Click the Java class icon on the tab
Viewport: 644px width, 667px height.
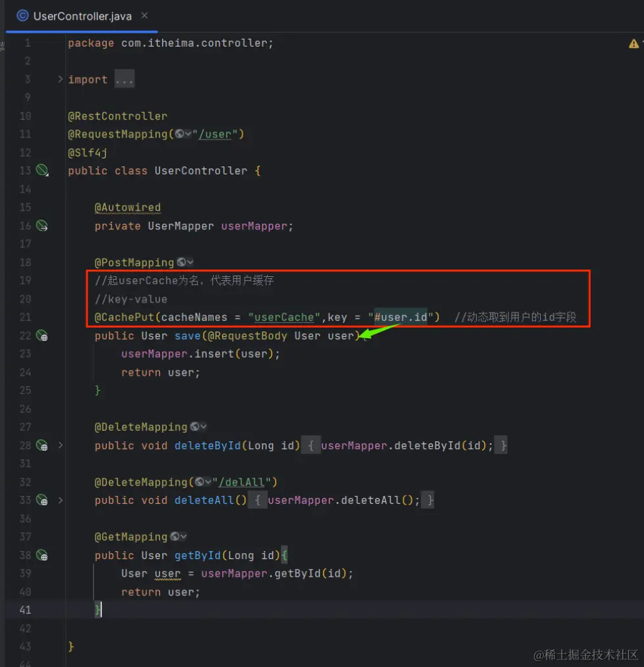coord(22,16)
